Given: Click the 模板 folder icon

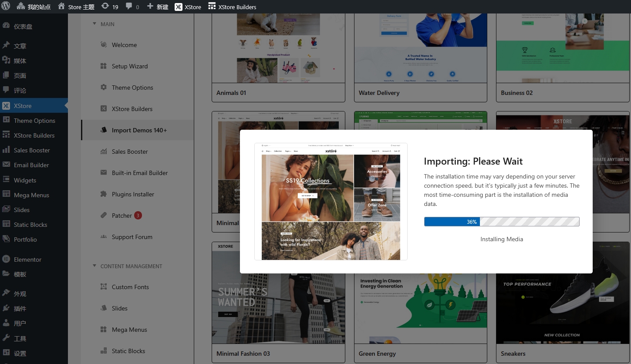Looking at the screenshot, I should (x=6, y=274).
